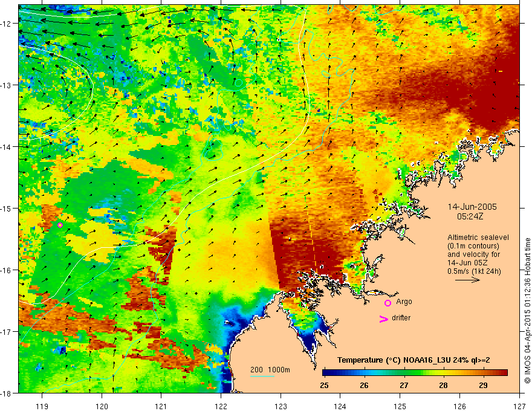Click the 'Altimetric sealevel' caption line
The width and height of the screenshot is (532, 411).
[478, 238]
